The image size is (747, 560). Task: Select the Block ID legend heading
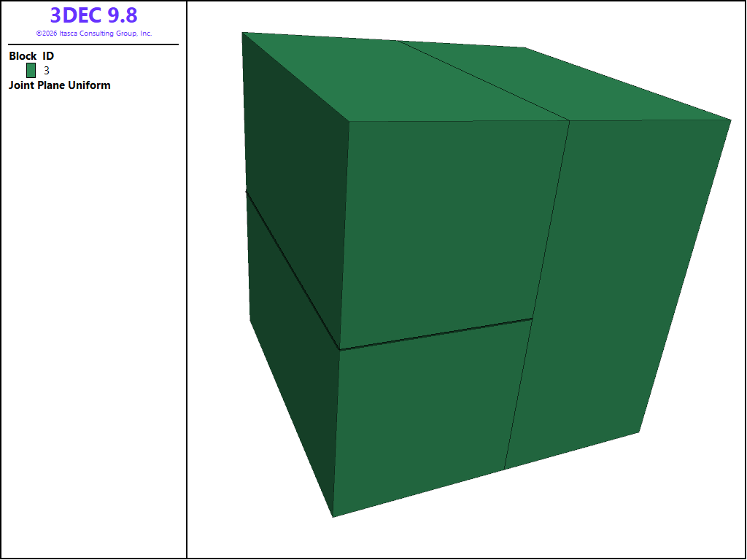[31, 55]
